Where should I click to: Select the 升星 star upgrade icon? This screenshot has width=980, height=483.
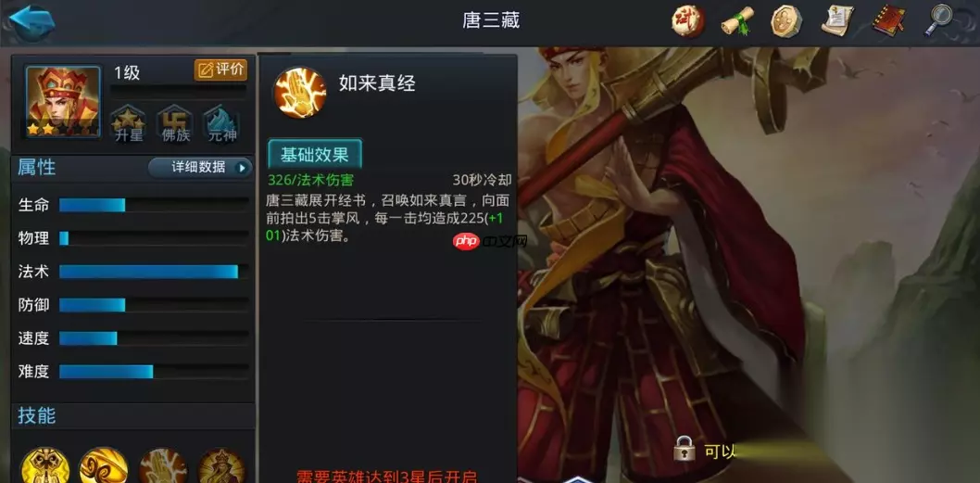(x=129, y=122)
